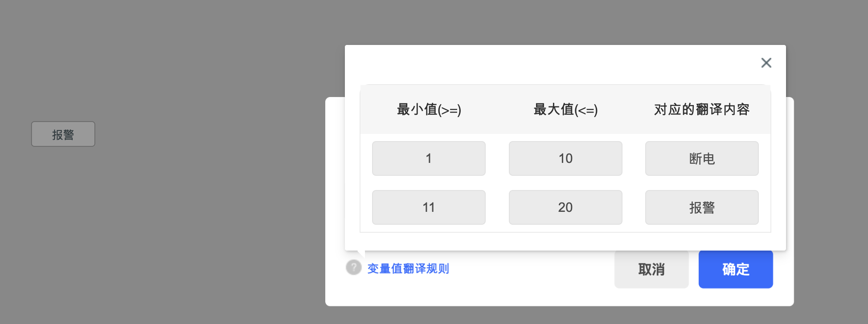Screen dimensions: 868x324
Task: Click the gray header strip between column titles
Action: (x=497, y=109)
